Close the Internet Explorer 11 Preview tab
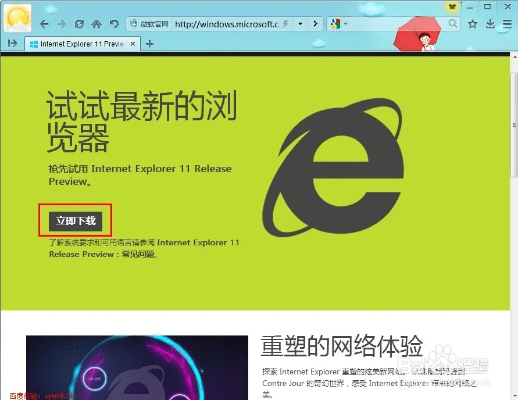This screenshot has width=518, height=400. coord(133,44)
